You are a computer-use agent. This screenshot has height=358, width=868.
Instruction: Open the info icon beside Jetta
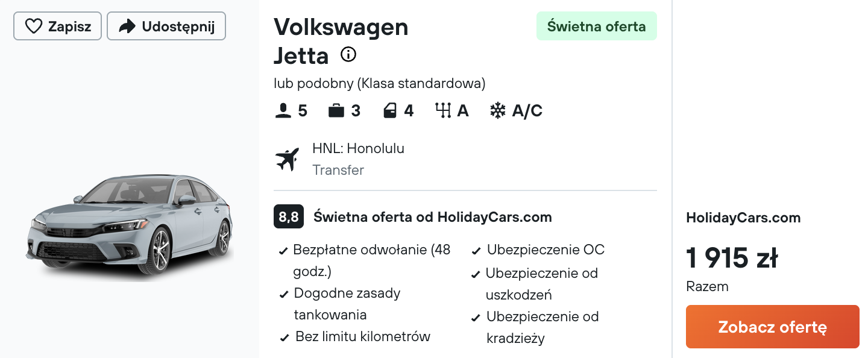[x=348, y=55]
